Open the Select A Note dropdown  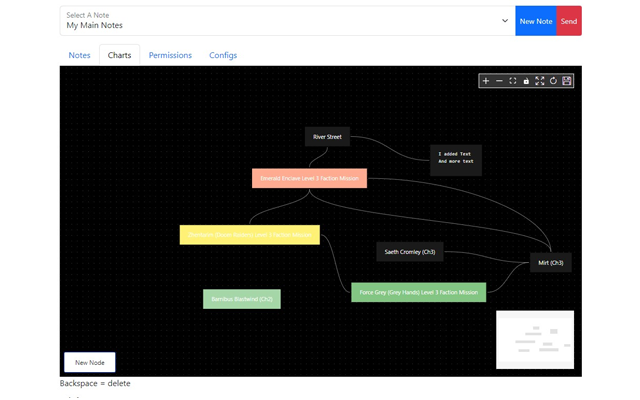287,21
